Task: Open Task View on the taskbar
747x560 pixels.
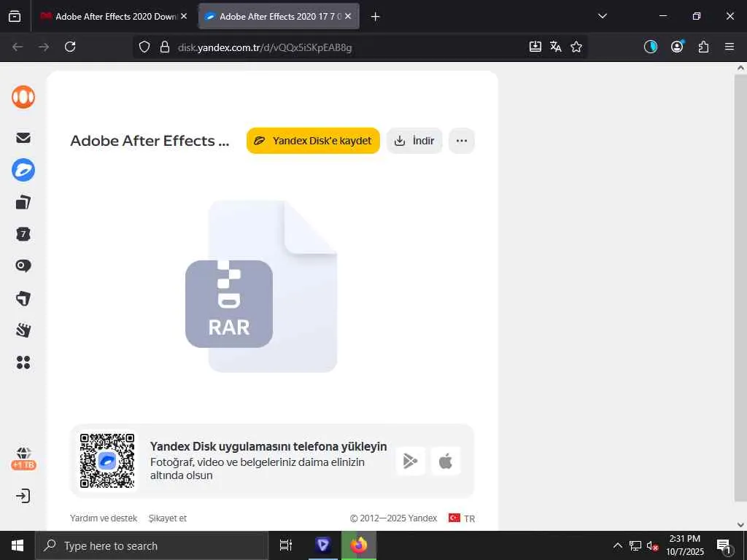Action: [285, 545]
